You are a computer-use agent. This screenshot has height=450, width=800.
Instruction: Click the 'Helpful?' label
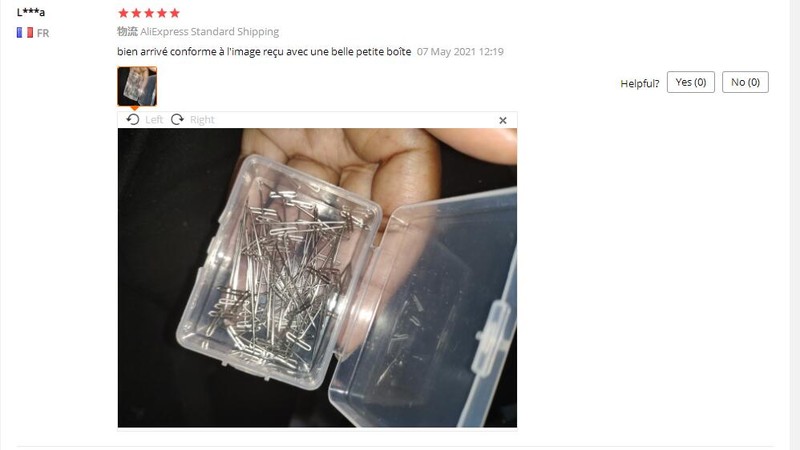pos(640,84)
